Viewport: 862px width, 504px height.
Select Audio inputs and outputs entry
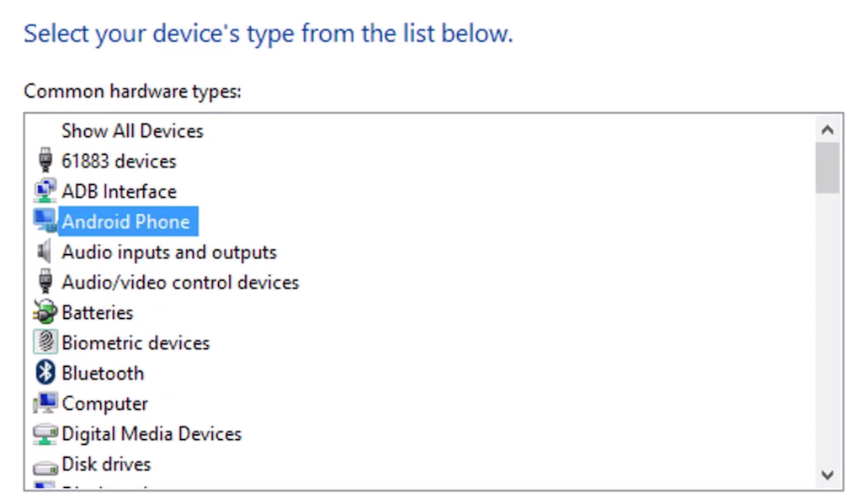coord(168,252)
